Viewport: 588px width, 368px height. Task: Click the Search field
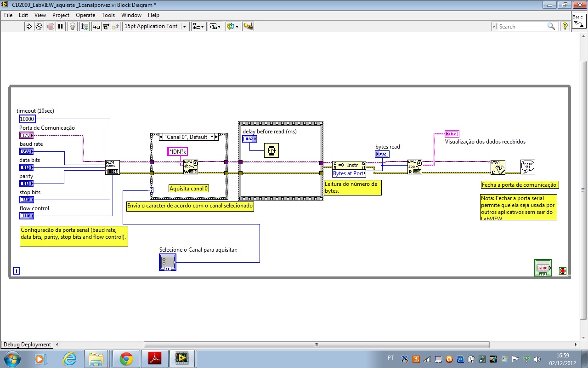[x=521, y=27]
